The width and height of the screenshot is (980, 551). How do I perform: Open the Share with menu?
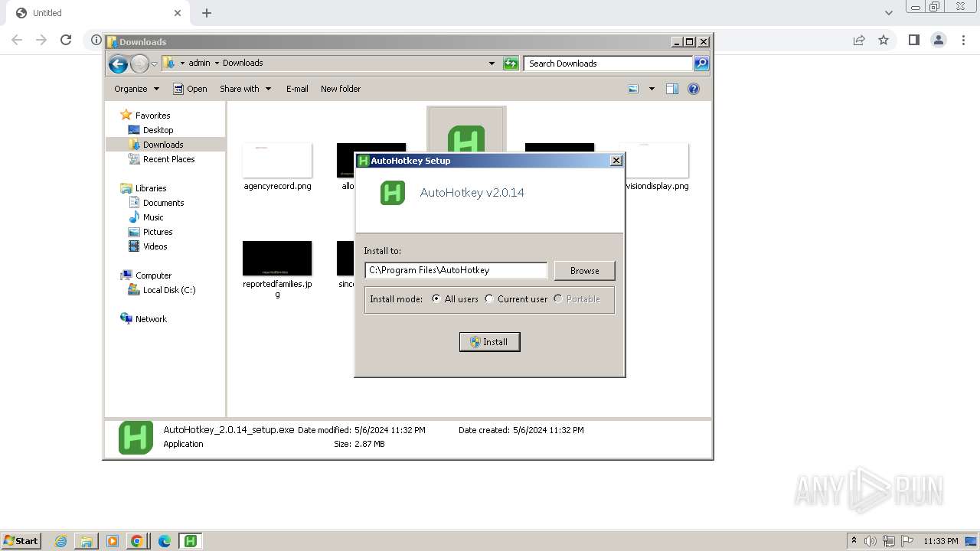pos(245,89)
